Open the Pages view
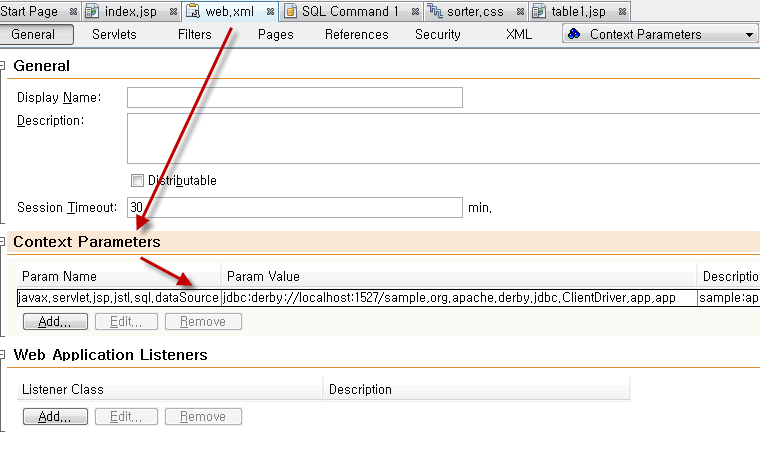The height and width of the screenshot is (454, 760). coord(275,34)
